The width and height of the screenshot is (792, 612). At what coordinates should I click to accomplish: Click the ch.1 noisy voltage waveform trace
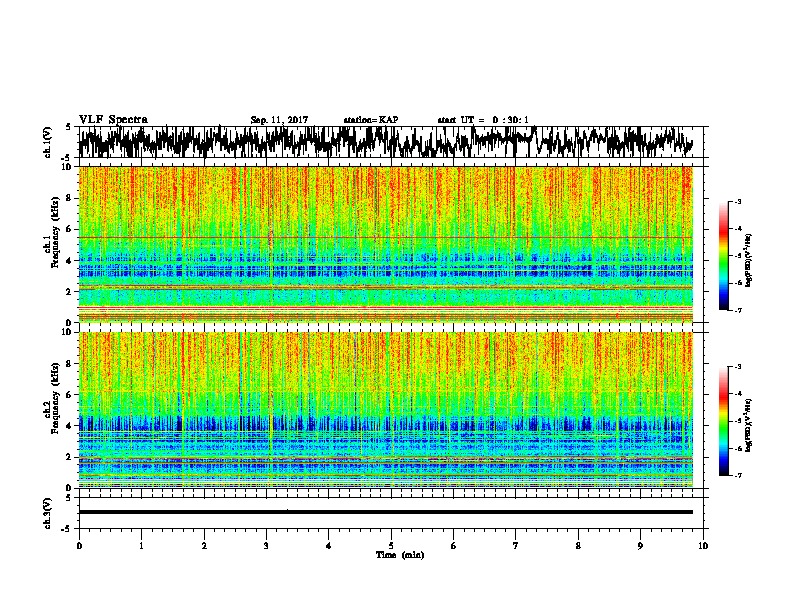pyautogui.click(x=386, y=142)
